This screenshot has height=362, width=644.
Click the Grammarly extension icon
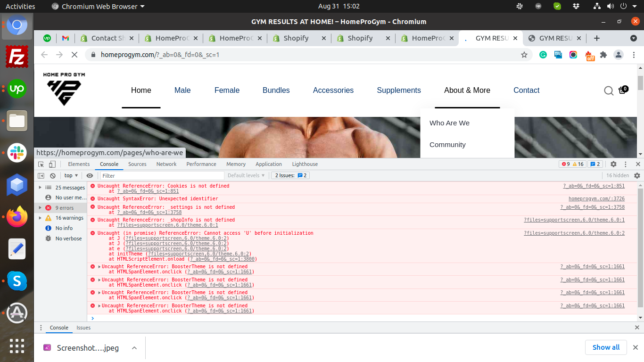click(x=543, y=55)
